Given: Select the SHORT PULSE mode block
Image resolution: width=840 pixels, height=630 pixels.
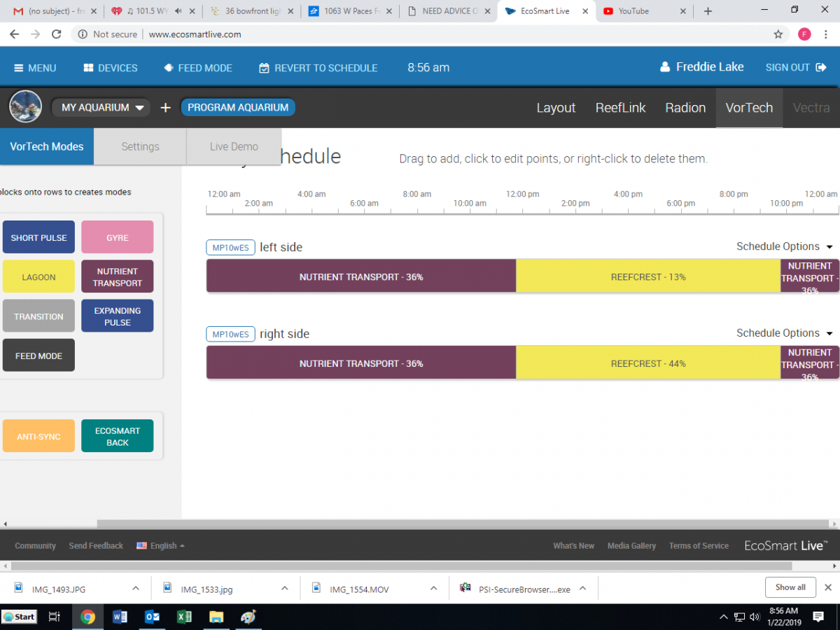Looking at the screenshot, I should point(38,237).
